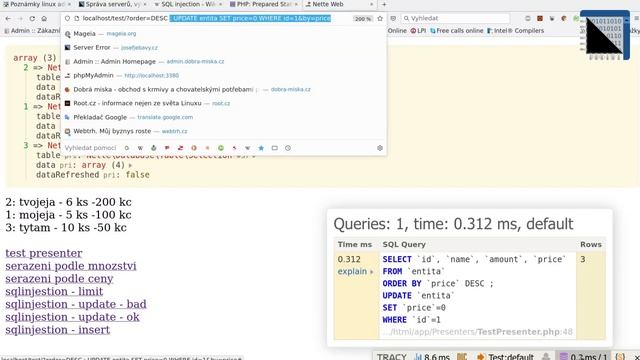Viewport: 640px width, 360px height.
Task: Open Free calls online bookmark
Action: [x=456, y=31]
